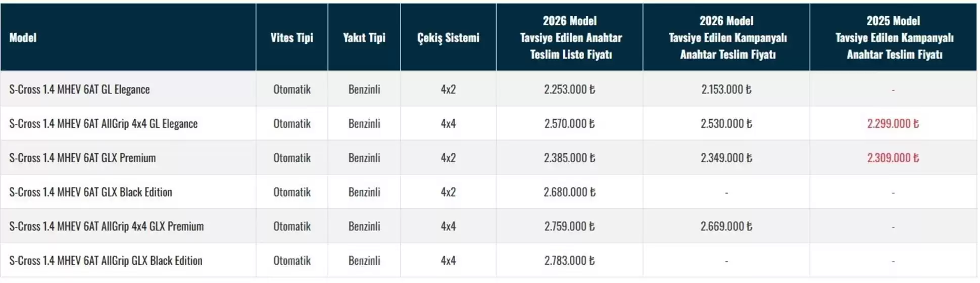Click the Vites Tipi column header
Viewport: 980px width, 283px height.
pos(291,37)
